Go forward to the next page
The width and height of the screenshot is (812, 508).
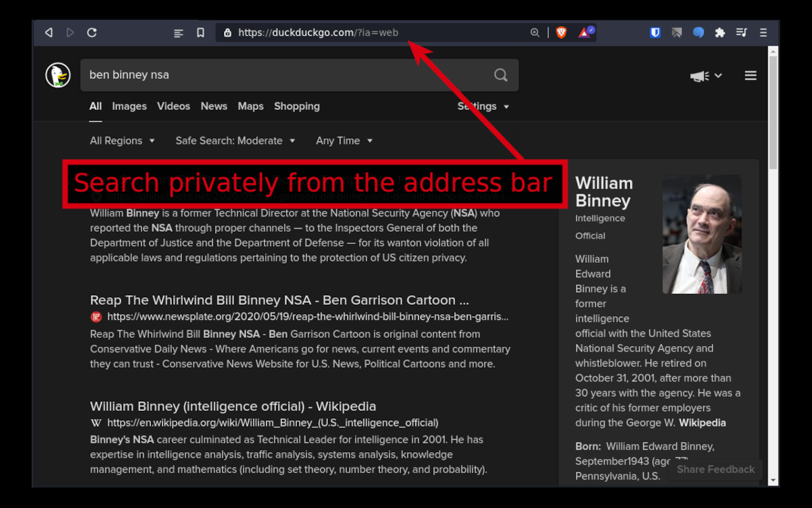coord(70,32)
